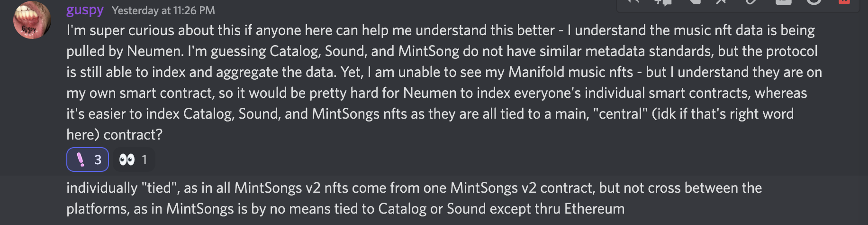
Task: Toggle the eyes emoji reaction with 1 vote
Action: [134, 159]
